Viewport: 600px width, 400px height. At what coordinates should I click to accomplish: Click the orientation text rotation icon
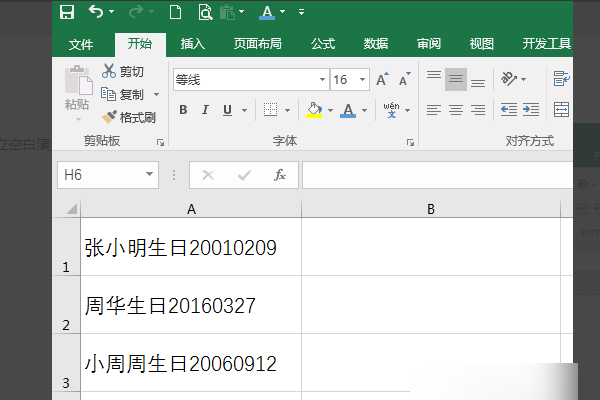pyautogui.click(x=510, y=79)
